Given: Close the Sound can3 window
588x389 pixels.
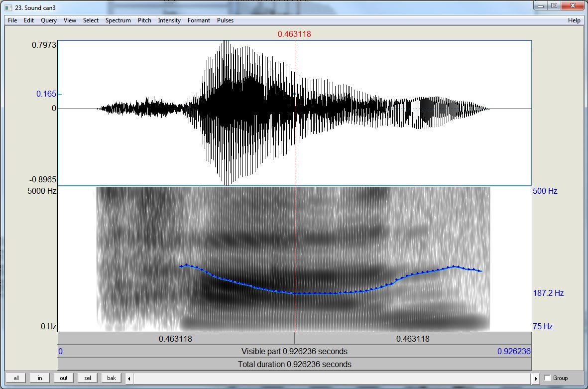Looking at the screenshot, I should coord(573,6).
